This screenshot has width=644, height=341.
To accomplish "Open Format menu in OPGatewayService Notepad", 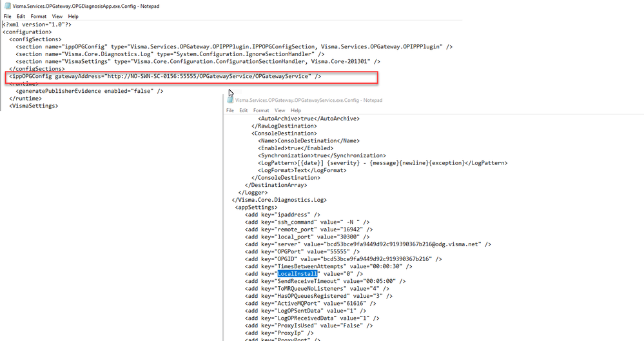I will [261, 110].
